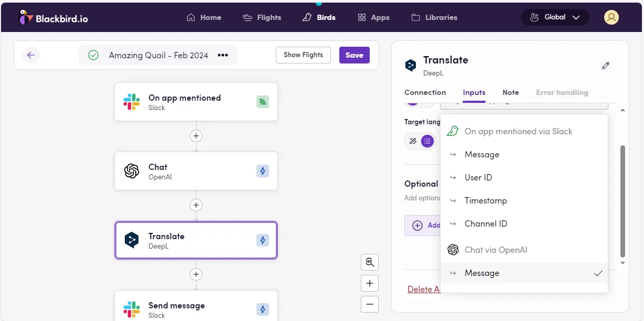644x321 pixels.
Task: Click the zoom out minus icon
Action: (x=370, y=304)
